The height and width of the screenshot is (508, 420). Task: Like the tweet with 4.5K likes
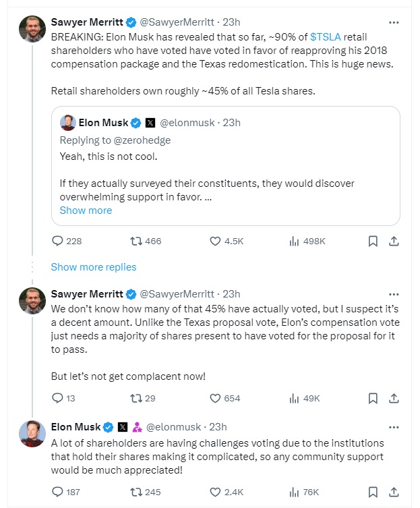click(x=216, y=241)
